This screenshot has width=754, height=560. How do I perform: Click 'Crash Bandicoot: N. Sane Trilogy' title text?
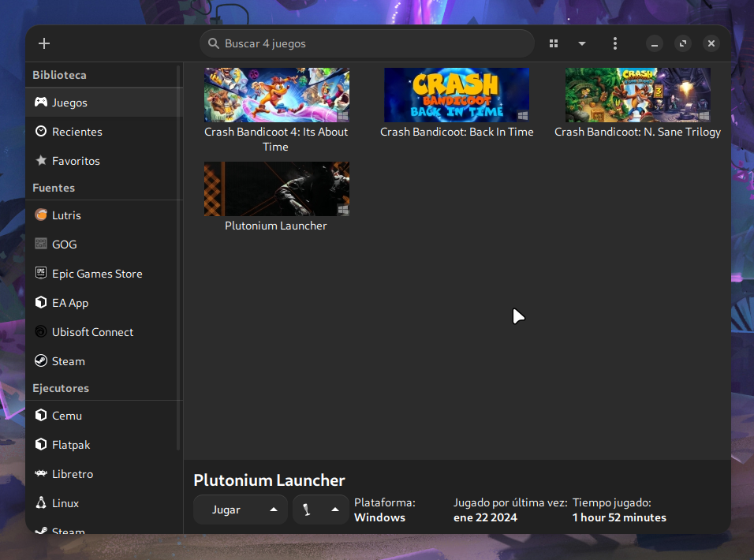tap(637, 132)
